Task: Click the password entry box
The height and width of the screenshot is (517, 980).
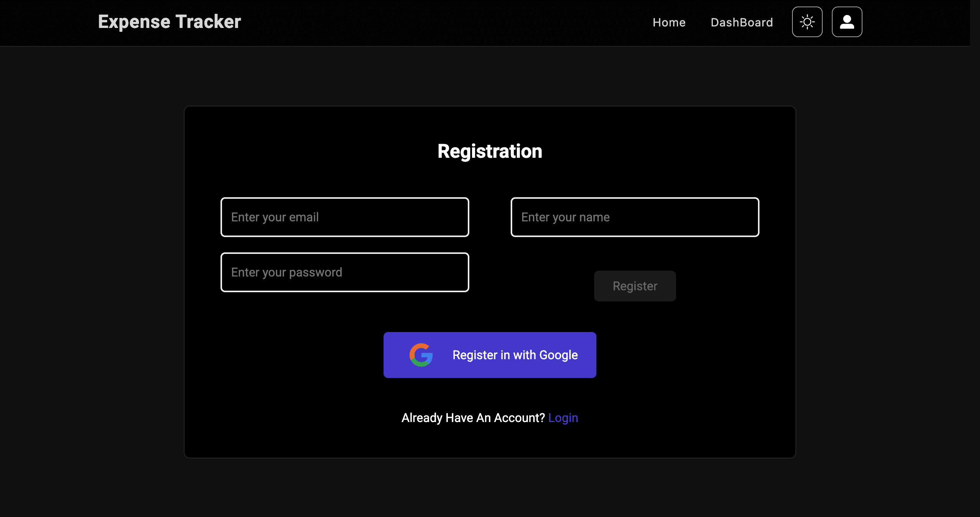Action: click(x=344, y=272)
